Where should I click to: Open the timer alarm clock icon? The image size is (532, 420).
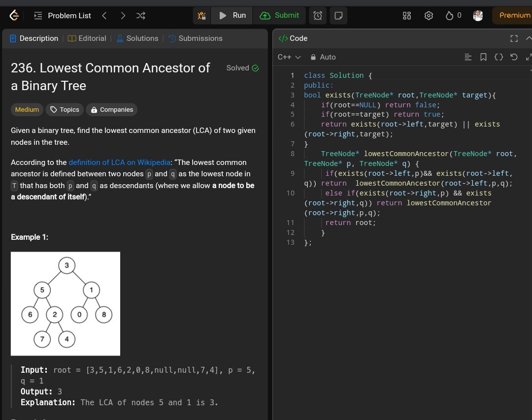[318, 16]
